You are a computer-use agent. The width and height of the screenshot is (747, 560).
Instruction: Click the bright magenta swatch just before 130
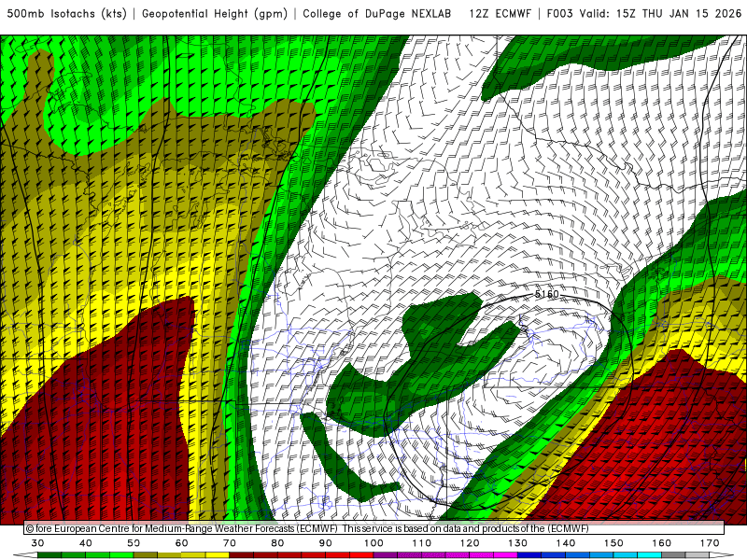point(505,555)
